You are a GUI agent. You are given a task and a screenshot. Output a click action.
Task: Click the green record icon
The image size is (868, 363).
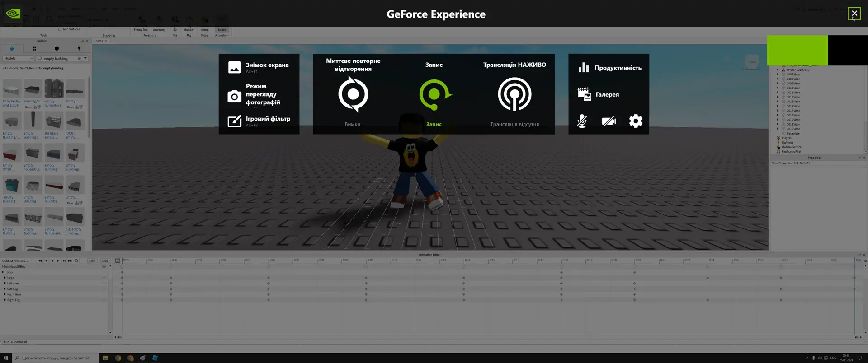434,94
